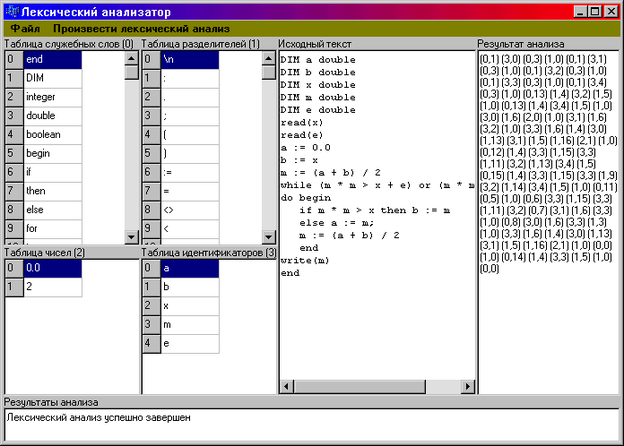Select the 0.0 cell in the numbers table
624x446 pixels.
click(x=50, y=268)
